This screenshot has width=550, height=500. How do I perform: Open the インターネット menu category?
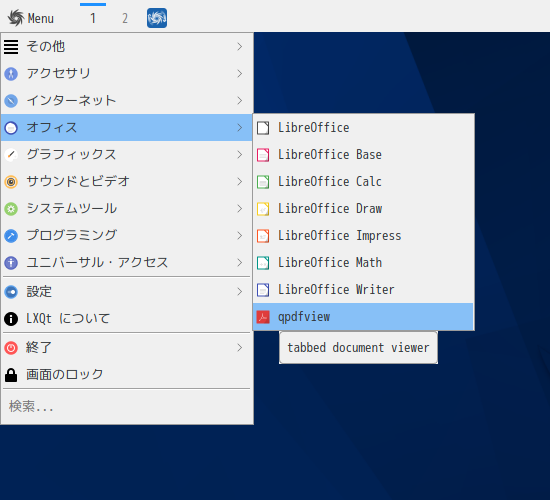click(127, 100)
